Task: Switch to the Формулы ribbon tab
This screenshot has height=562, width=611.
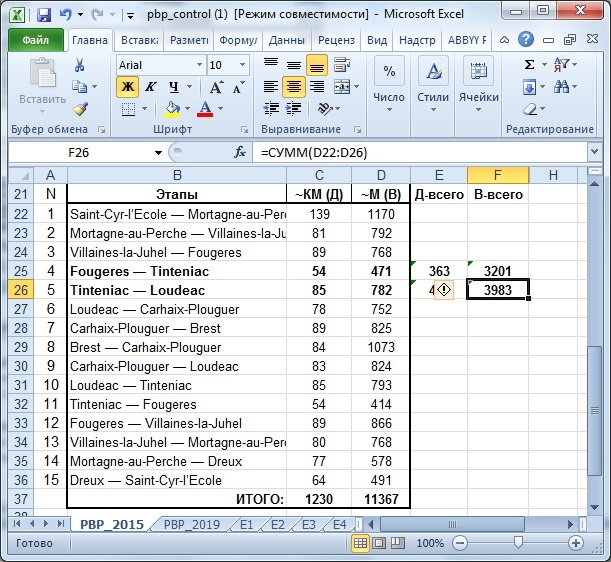Action: (x=238, y=40)
